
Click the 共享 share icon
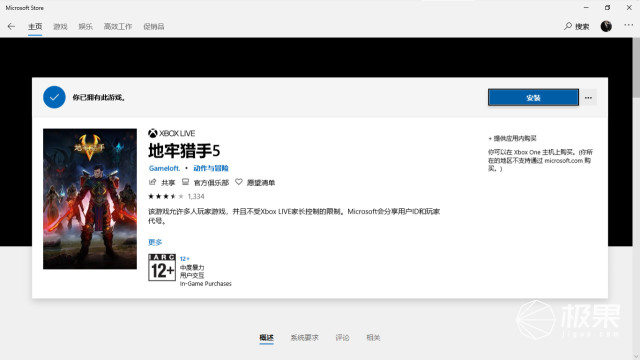coord(153,182)
